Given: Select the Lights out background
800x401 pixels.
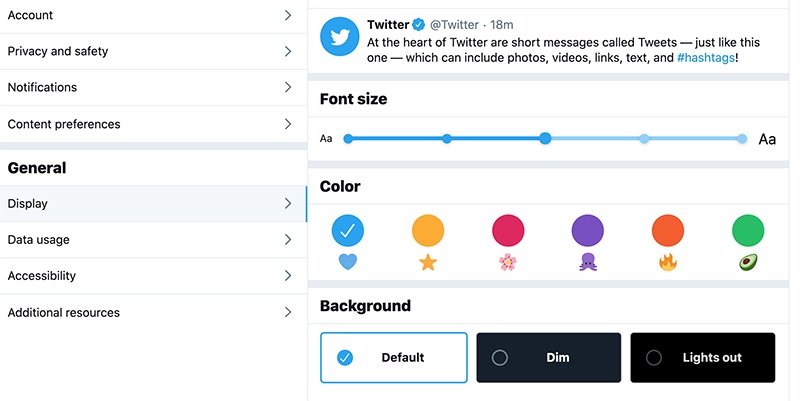Looking at the screenshot, I should (x=702, y=357).
